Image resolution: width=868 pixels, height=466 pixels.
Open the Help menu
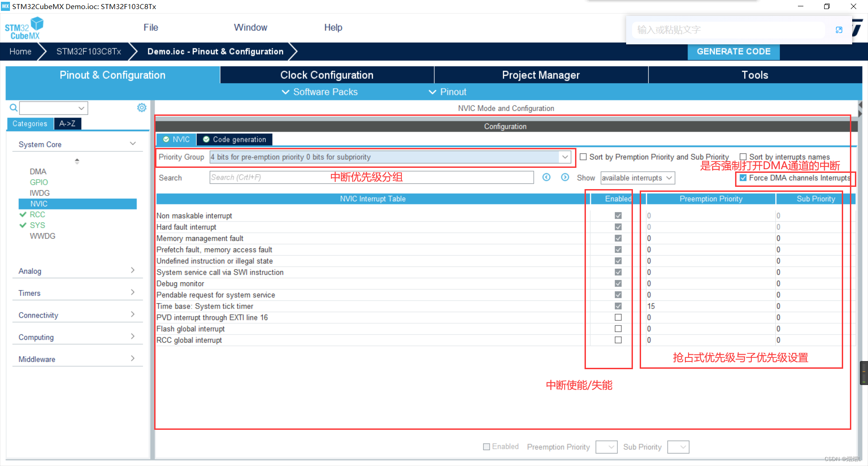click(333, 28)
